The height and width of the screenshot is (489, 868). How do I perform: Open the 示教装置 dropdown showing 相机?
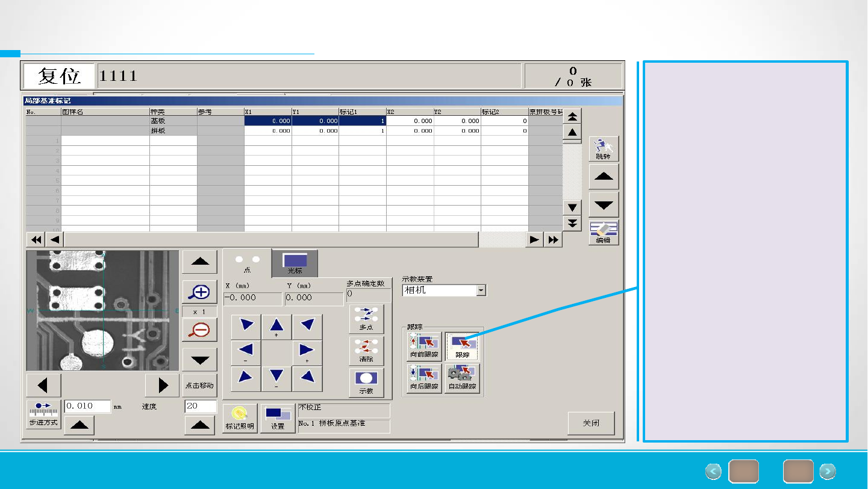click(444, 291)
